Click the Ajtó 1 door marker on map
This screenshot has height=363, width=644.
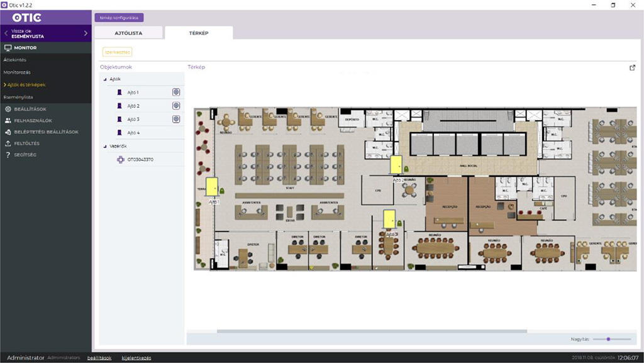(212, 187)
